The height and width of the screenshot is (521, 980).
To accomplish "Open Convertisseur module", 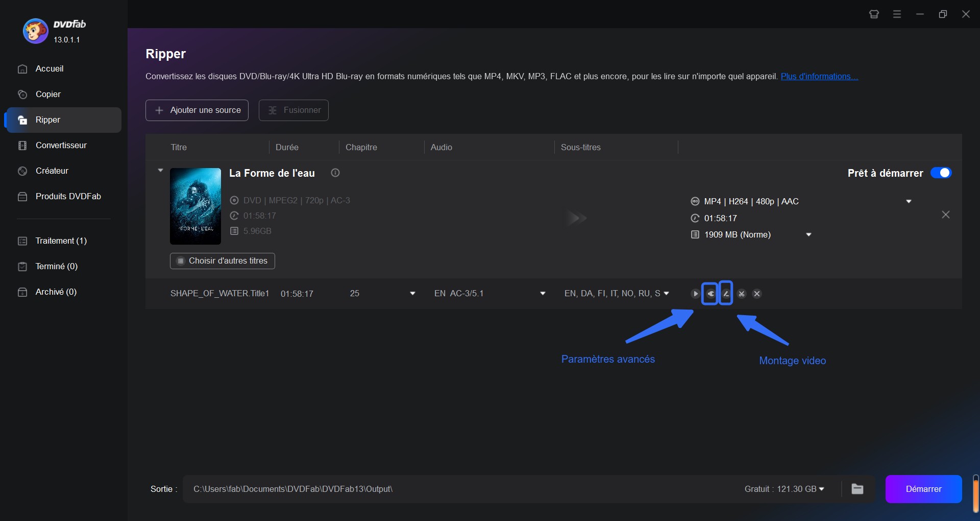I will (x=63, y=145).
